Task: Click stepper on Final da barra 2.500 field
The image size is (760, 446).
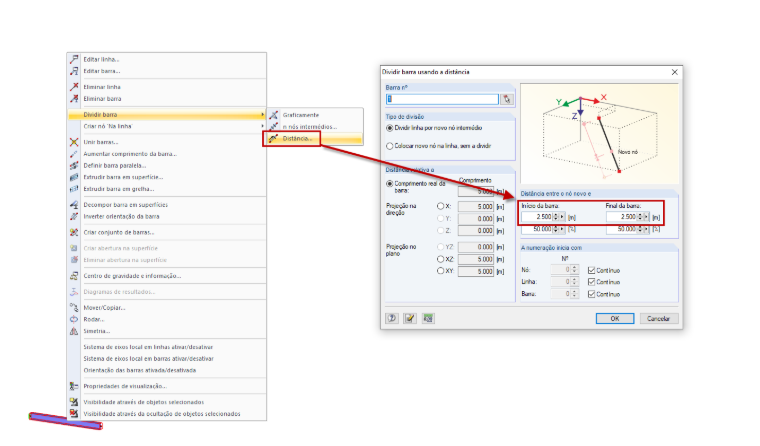Action: [640, 217]
